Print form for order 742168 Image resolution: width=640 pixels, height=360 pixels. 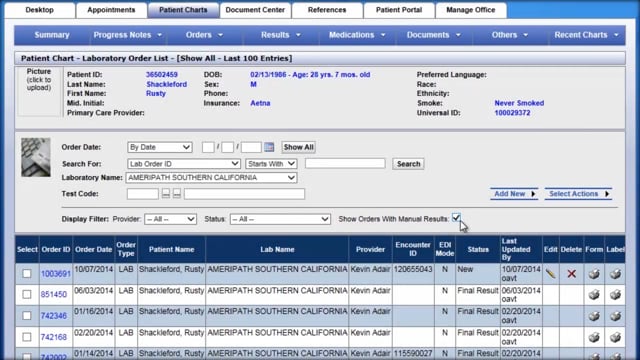(x=594, y=337)
